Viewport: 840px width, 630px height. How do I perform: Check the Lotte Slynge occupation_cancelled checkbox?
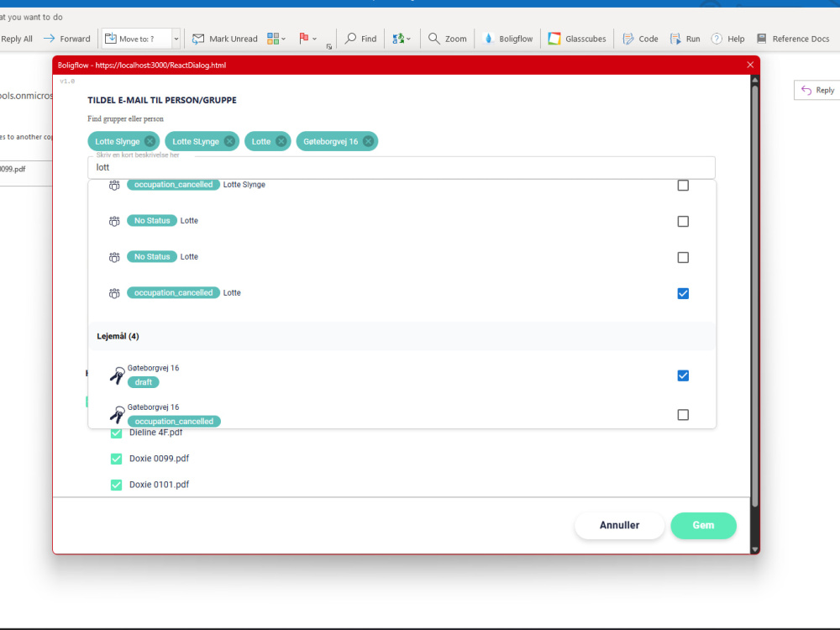pos(683,186)
